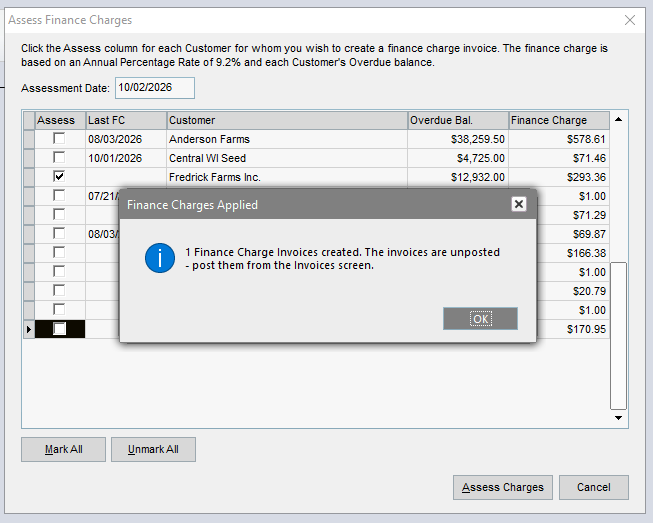Toggle Assess checkbox in the $166.38 row

pos(59,252)
